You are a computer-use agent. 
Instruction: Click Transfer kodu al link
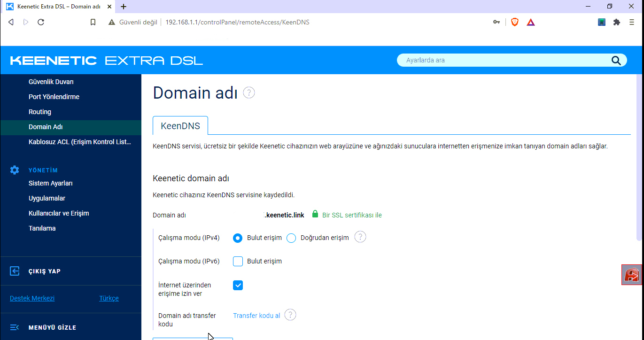(256, 316)
